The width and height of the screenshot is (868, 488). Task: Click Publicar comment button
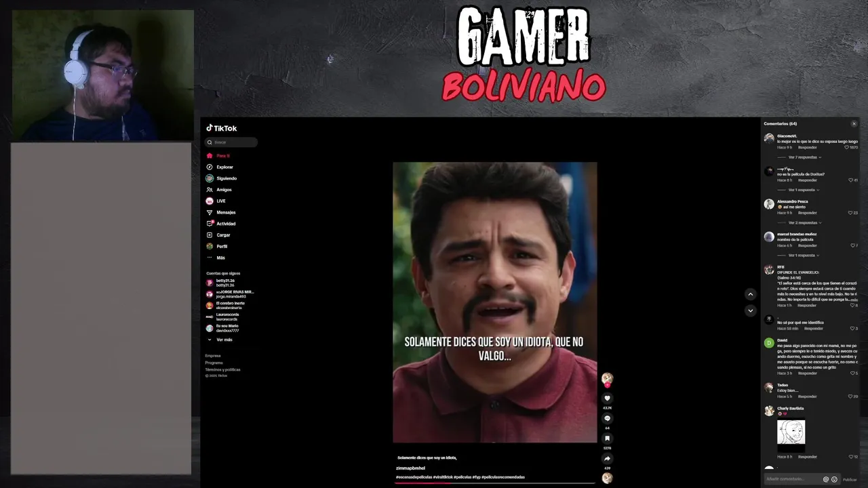(850, 479)
